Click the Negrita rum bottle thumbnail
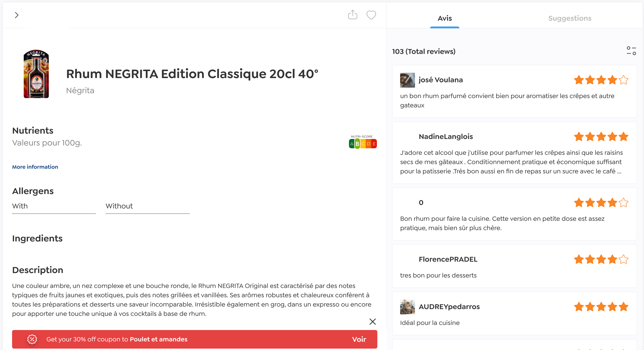The height and width of the screenshot is (350, 644). tap(36, 74)
